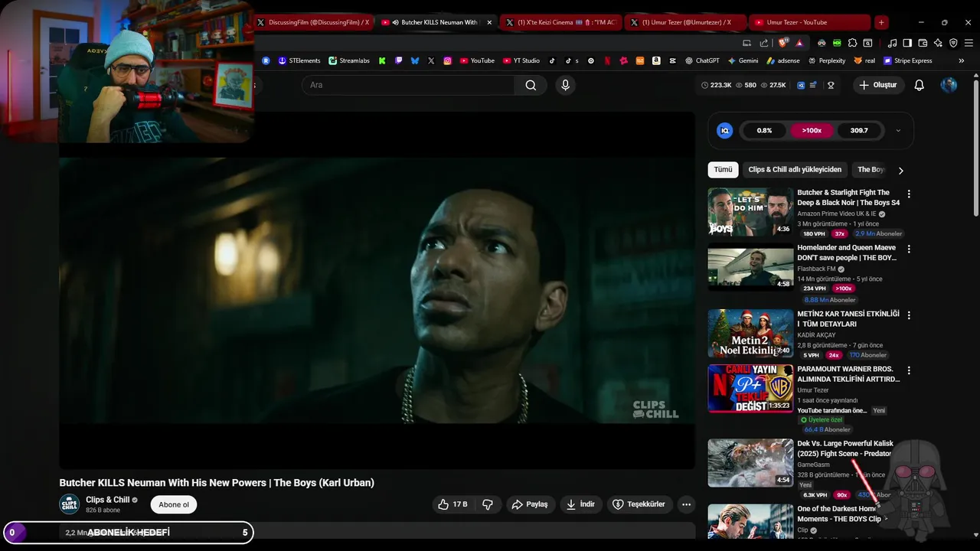Open the Brave Shields lion icon
Viewport: 980px width, 551px height.
click(x=782, y=43)
